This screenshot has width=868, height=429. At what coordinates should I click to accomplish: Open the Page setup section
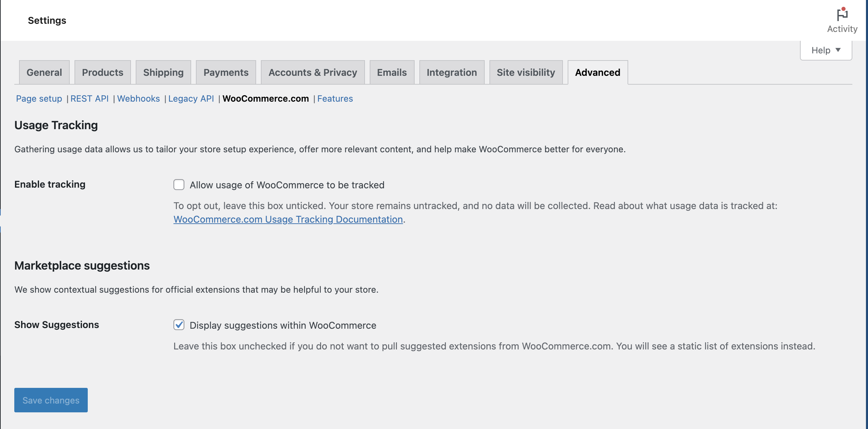pyautogui.click(x=39, y=99)
